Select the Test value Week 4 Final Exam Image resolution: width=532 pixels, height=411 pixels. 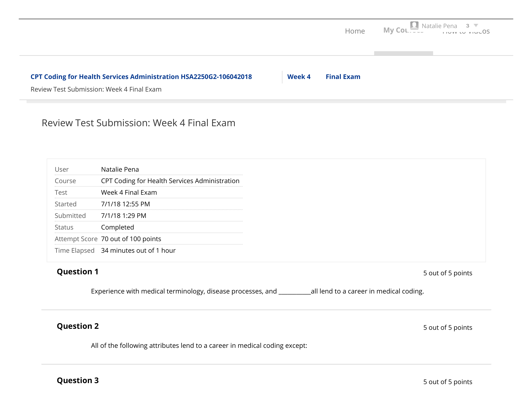(x=129, y=192)
